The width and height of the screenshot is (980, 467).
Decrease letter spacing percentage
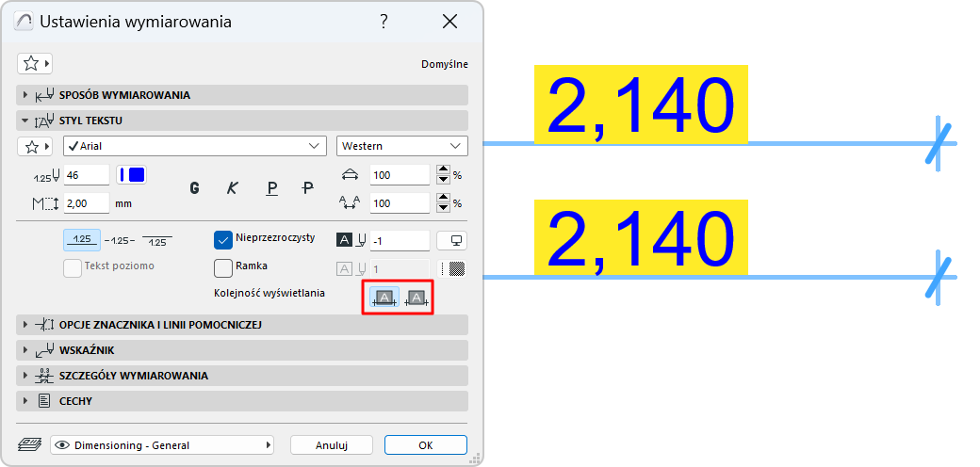[443, 208]
